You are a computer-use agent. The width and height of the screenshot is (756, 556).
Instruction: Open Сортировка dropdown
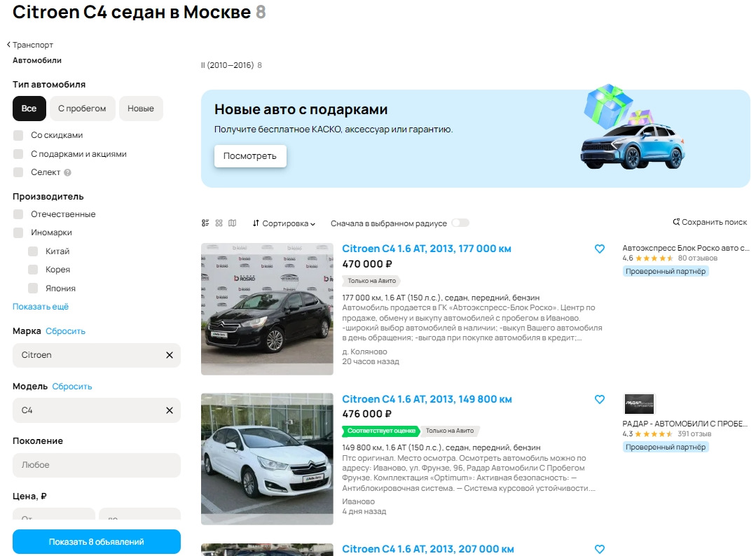[284, 223]
